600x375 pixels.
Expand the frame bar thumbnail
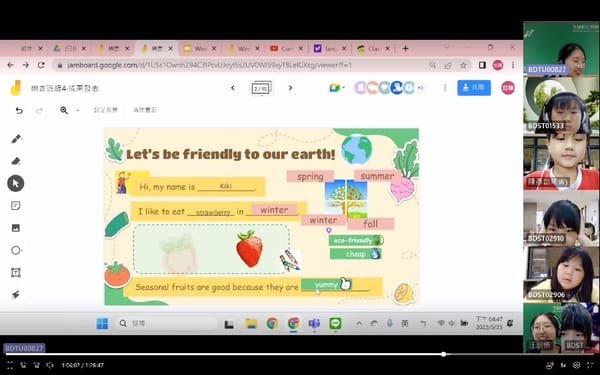tap(261, 88)
